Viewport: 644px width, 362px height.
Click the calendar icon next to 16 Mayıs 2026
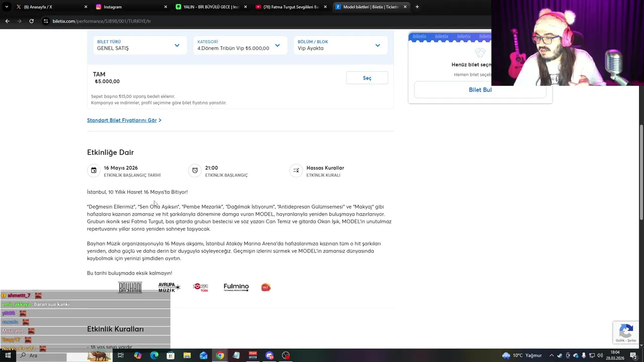[94, 170]
